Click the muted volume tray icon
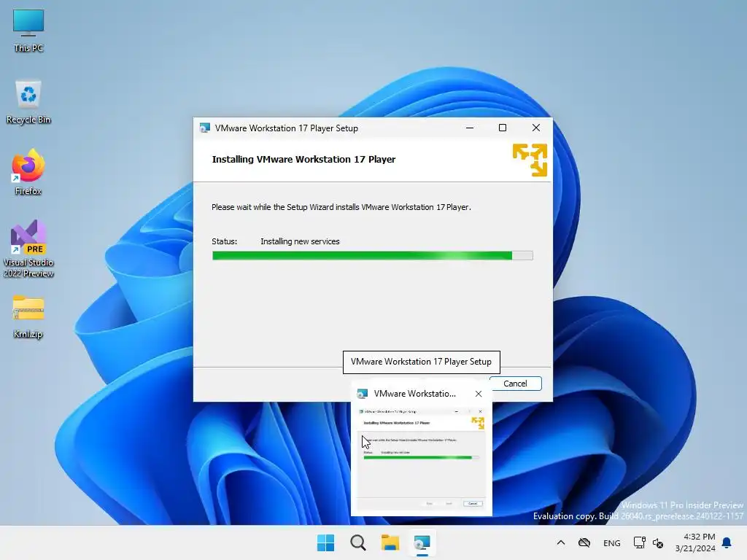The image size is (747, 560). click(x=658, y=542)
